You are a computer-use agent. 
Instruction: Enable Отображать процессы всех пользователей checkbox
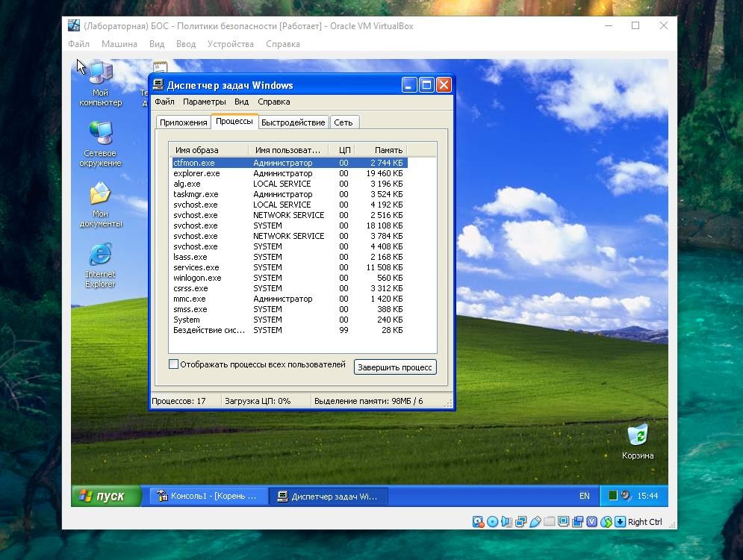[x=173, y=364]
